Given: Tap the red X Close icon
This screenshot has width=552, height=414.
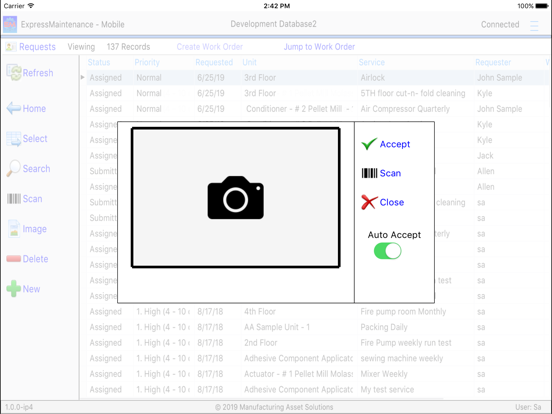Looking at the screenshot, I should [369, 202].
